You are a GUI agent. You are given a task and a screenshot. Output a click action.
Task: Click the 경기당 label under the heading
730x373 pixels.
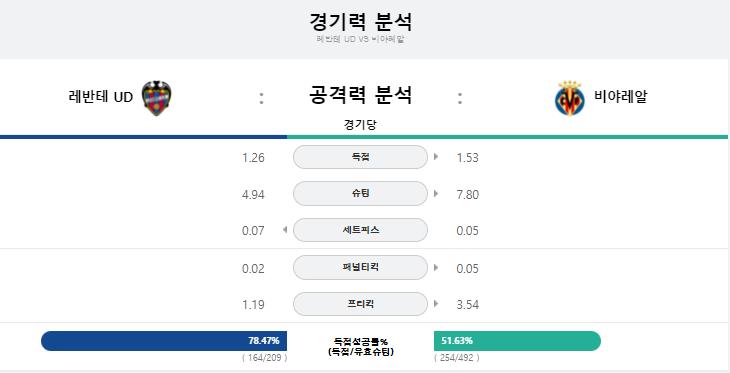point(360,125)
